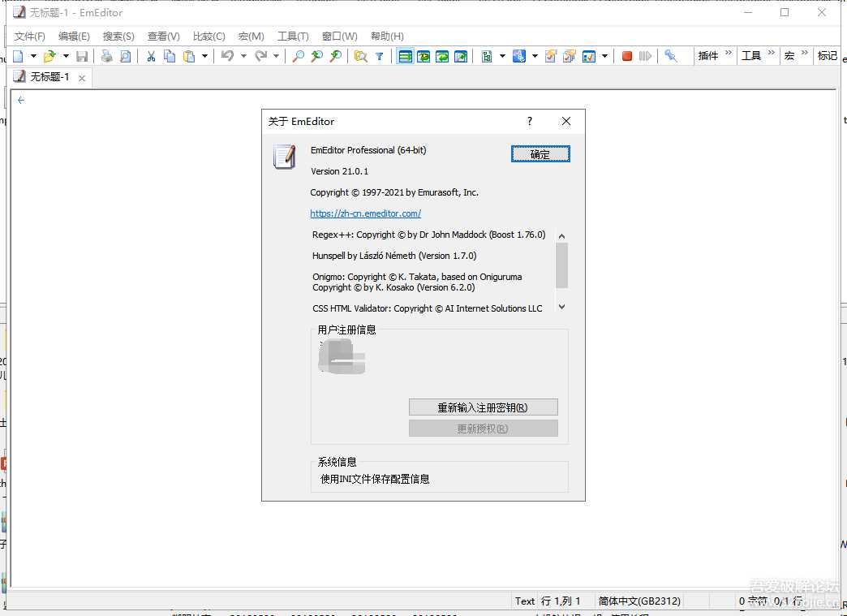Click the pushpin Always on Top icon

[x=671, y=56]
